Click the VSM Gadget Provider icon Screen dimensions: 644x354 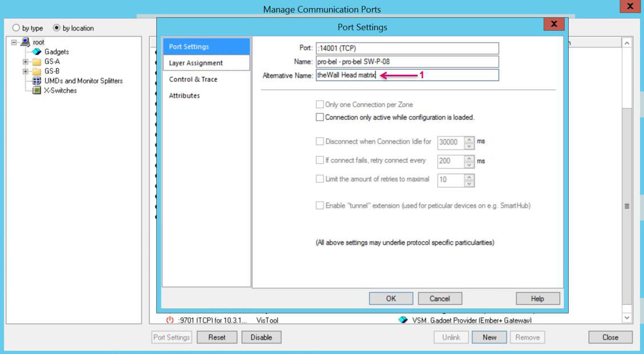tap(404, 321)
